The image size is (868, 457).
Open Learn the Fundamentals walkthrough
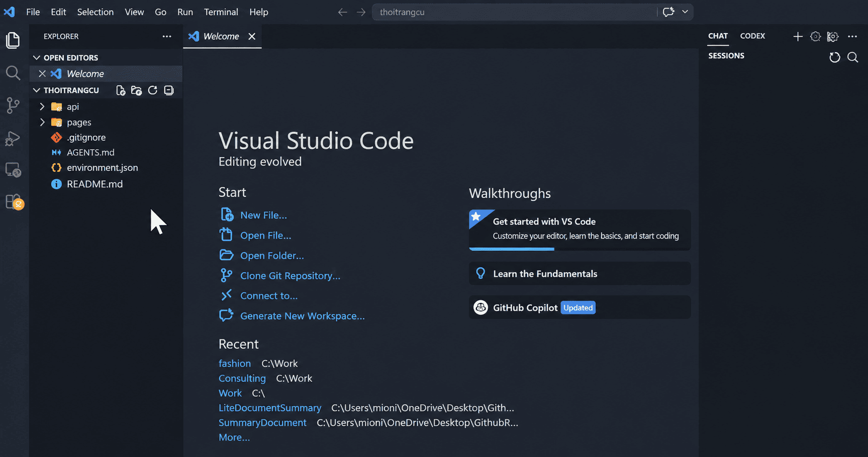pyautogui.click(x=580, y=274)
